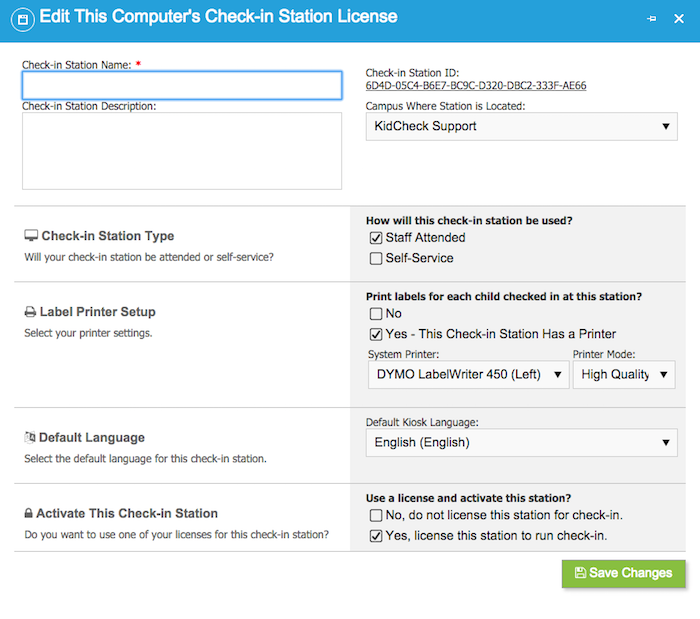Click the floppy disk icon on Save Changes
The height and width of the screenshot is (619, 700).
pyautogui.click(x=580, y=573)
